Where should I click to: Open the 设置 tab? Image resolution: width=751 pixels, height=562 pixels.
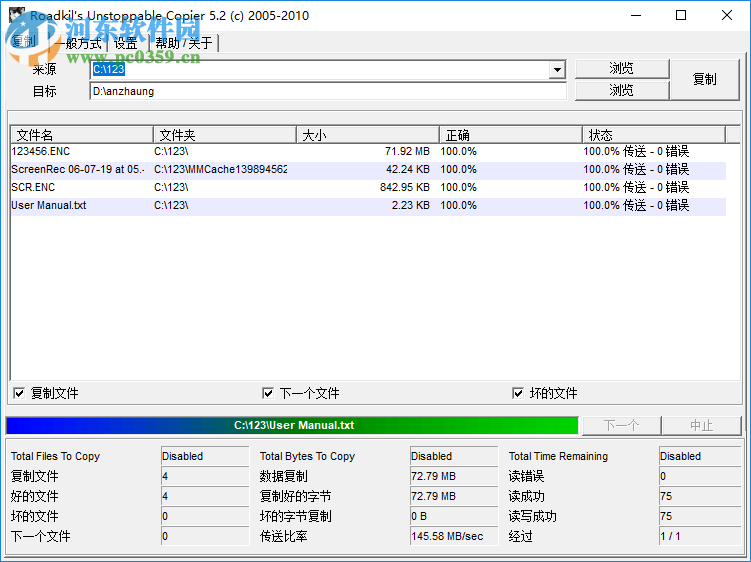[x=126, y=43]
